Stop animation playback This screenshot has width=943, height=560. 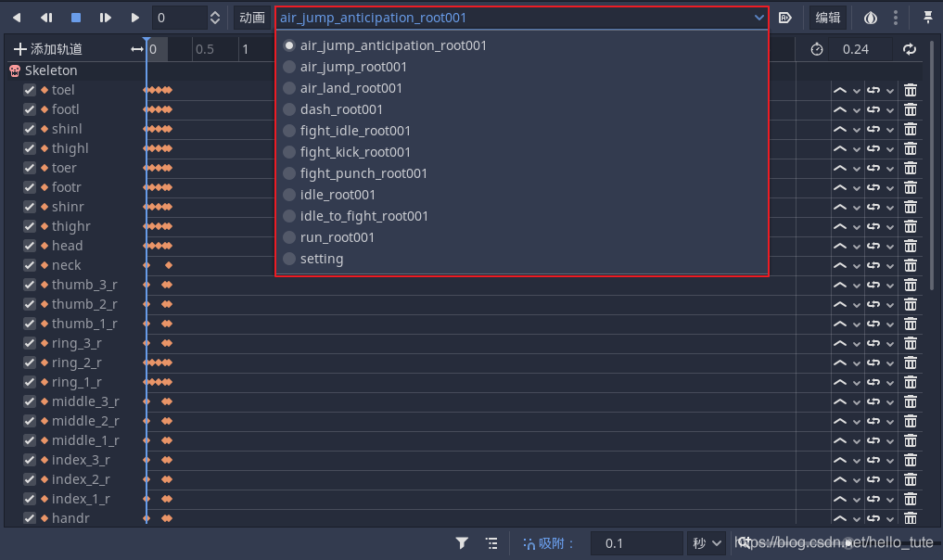pos(76,18)
